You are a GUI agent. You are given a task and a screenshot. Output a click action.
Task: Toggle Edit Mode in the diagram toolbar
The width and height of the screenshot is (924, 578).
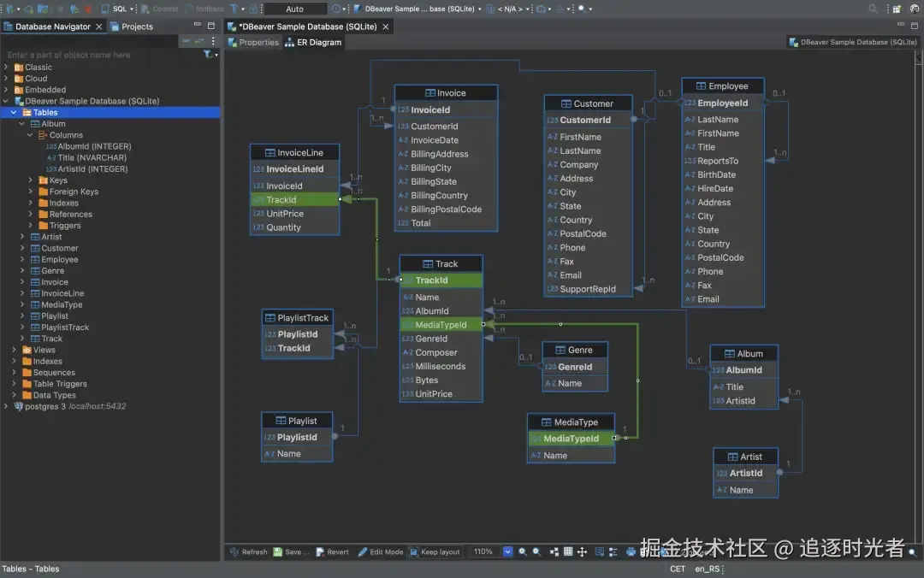tap(380, 552)
